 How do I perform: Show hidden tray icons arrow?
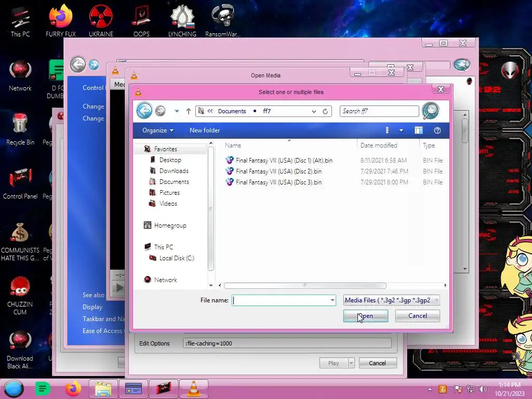tap(430, 389)
